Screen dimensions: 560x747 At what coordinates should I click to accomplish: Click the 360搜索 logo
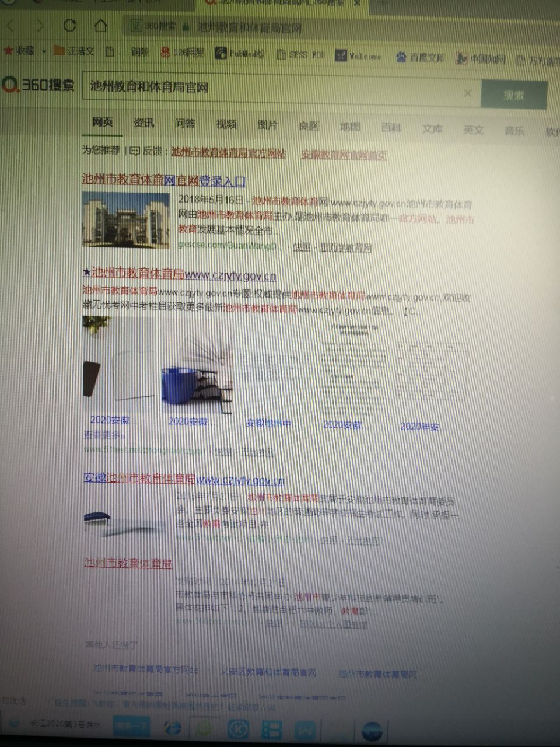click(x=38, y=85)
